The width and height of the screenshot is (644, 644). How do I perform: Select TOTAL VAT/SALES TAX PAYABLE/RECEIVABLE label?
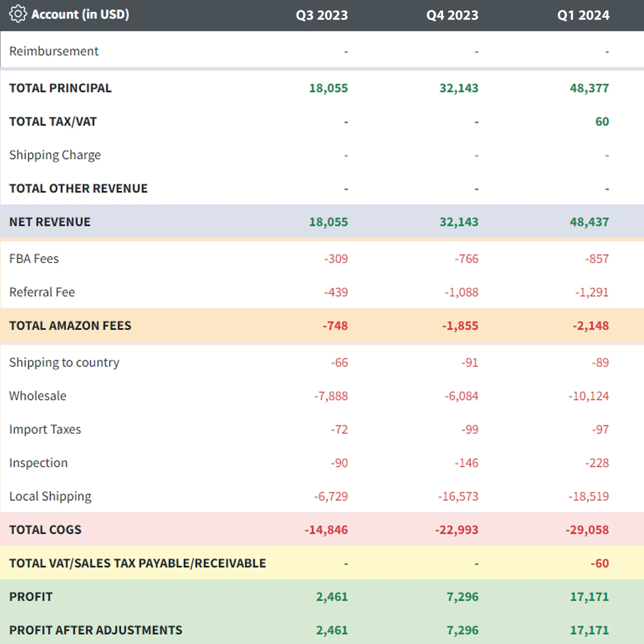click(x=138, y=563)
